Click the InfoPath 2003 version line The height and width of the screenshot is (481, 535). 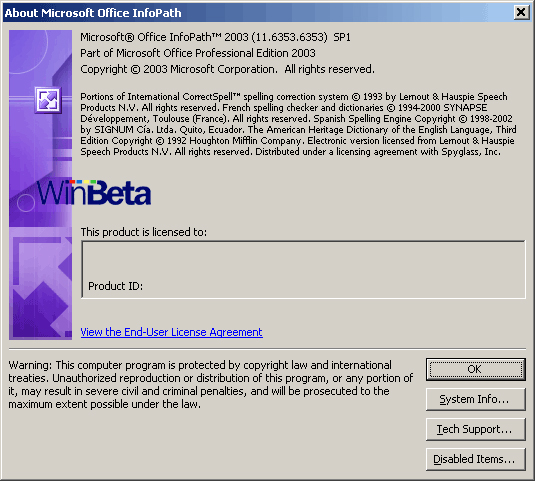tap(215, 37)
